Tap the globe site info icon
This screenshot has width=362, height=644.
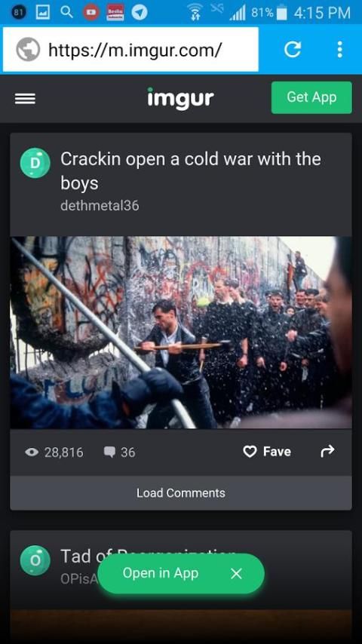[x=28, y=49]
